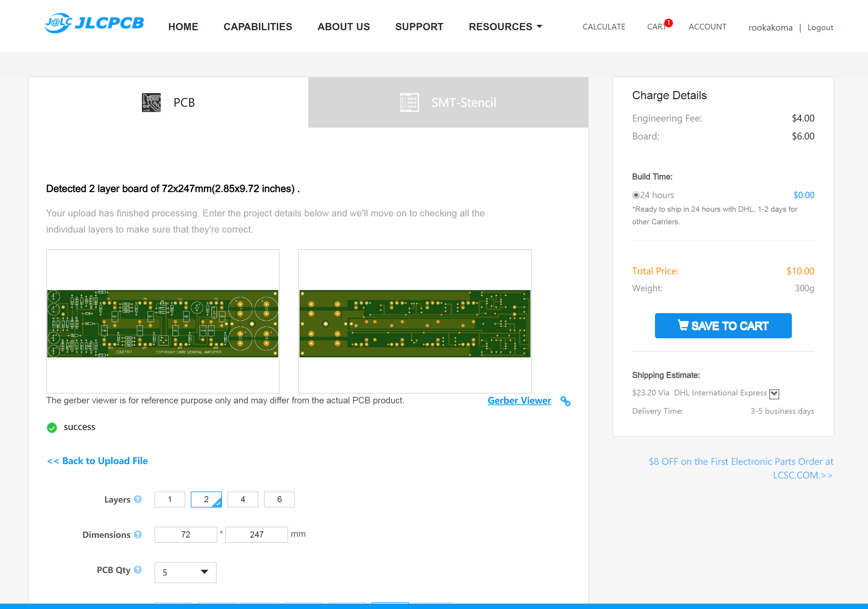Open the shipping carrier dropdown arrow
The height and width of the screenshot is (609, 868).
coord(774,394)
